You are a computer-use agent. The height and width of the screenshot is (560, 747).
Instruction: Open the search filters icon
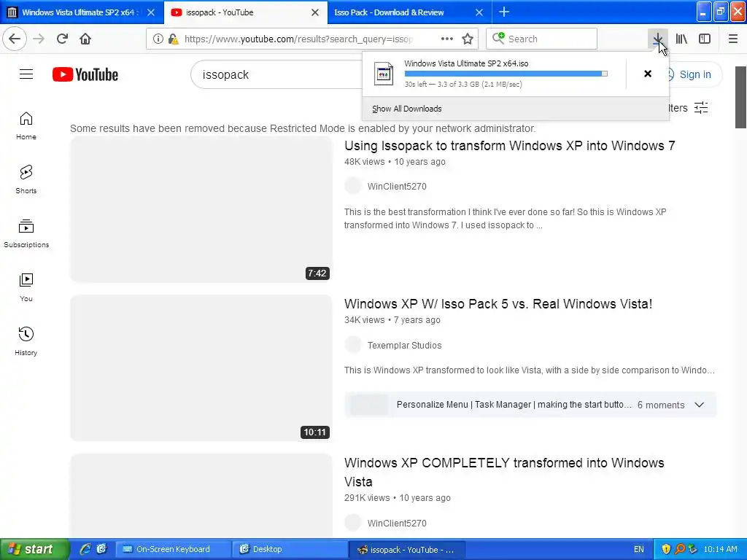pyautogui.click(x=701, y=108)
